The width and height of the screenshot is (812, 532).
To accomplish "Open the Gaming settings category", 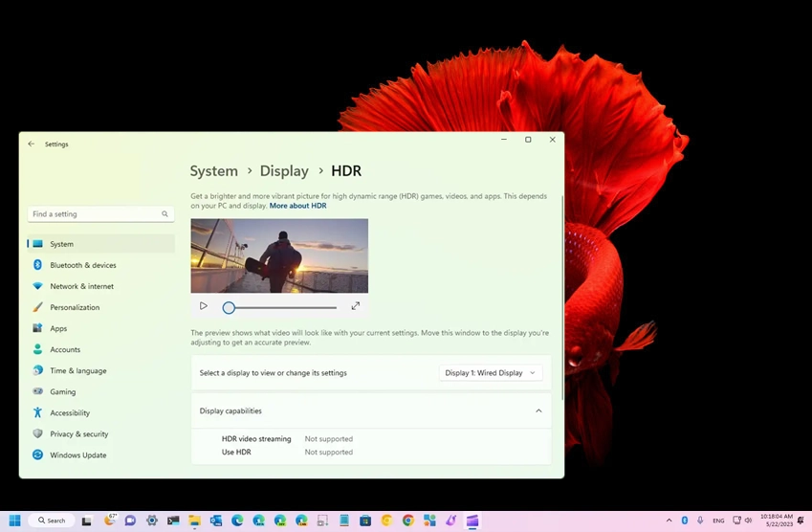I will click(63, 391).
